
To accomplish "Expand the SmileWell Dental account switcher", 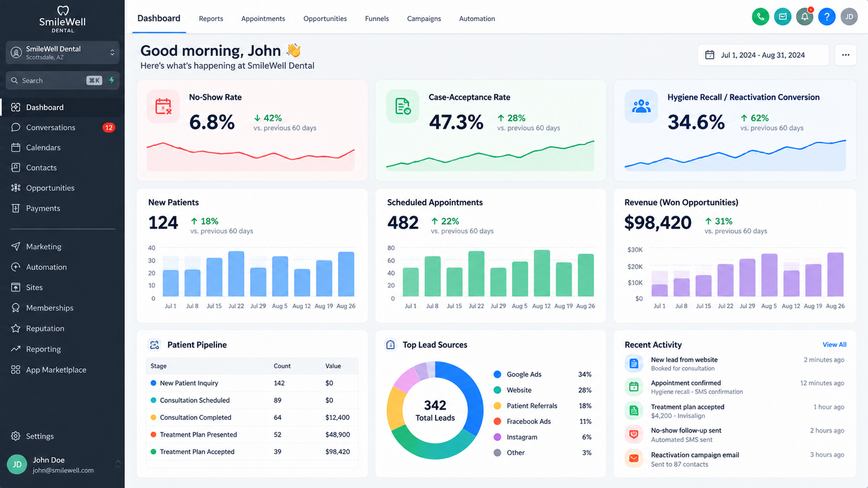I will (x=62, y=53).
